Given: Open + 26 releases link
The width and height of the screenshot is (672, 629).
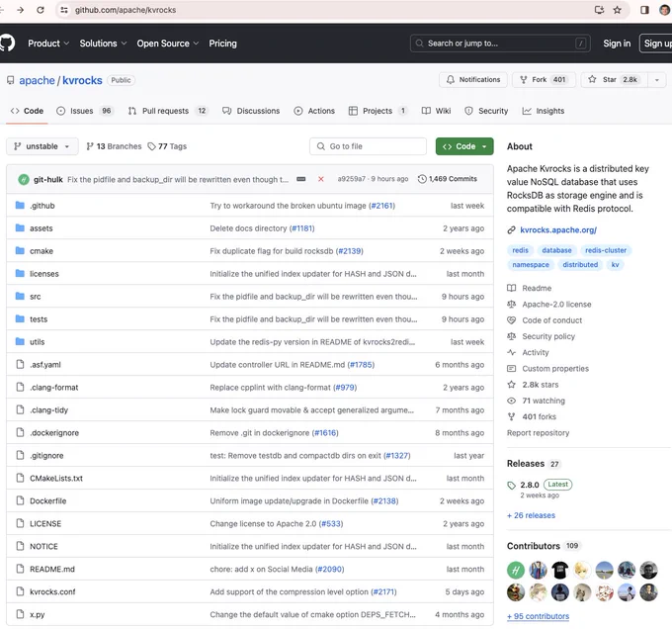Looking at the screenshot, I should tap(531, 515).
